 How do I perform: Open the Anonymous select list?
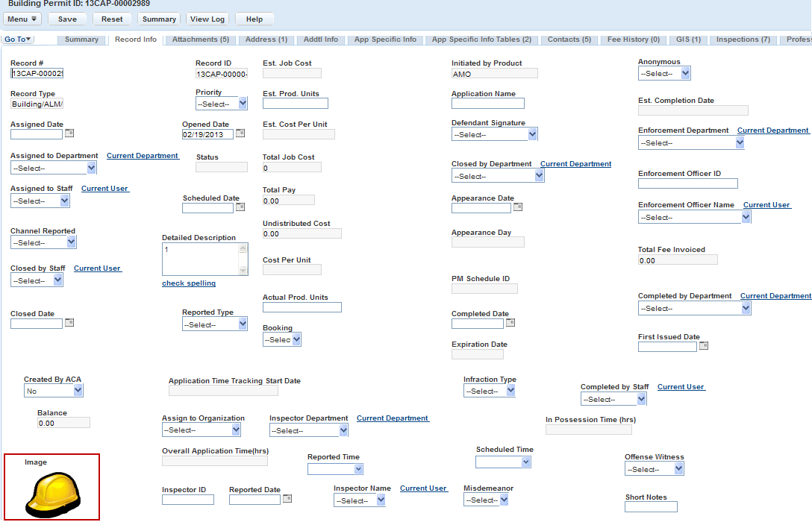664,73
